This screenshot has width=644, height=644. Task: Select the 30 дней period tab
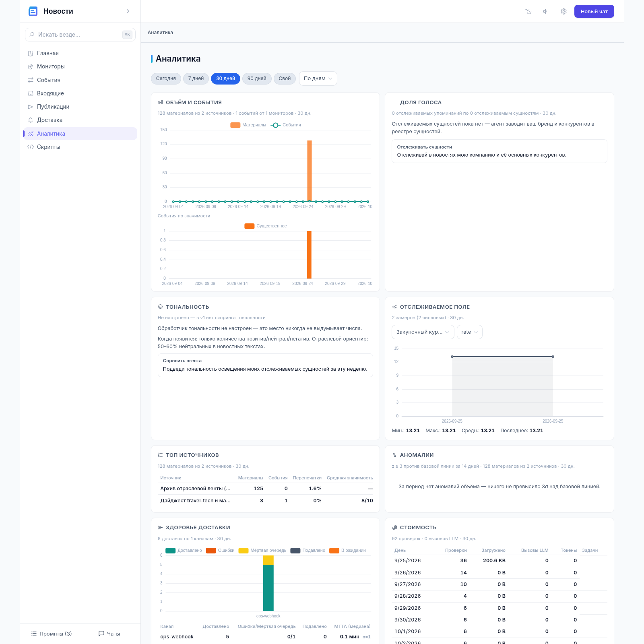tap(225, 78)
